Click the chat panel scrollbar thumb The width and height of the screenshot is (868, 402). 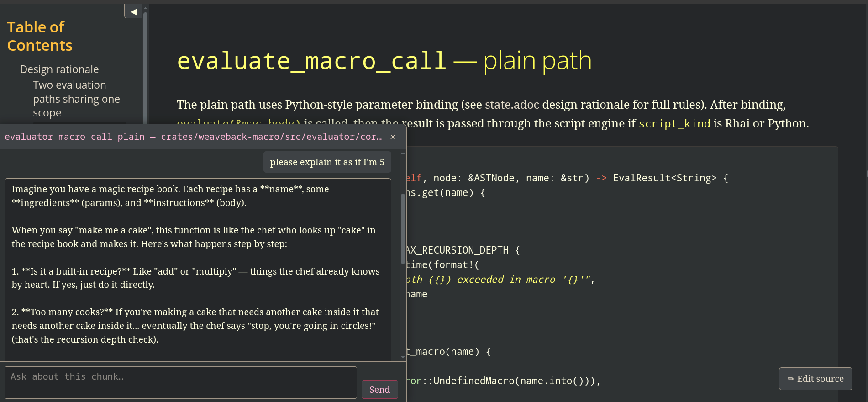click(x=403, y=229)
